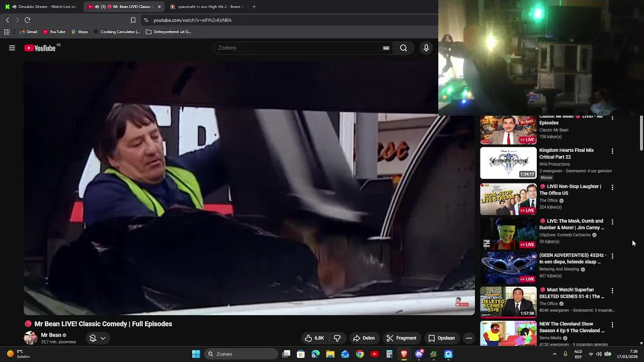Open the apps grid in bookmarks bar
The image size is (644, 362).
pyautogui.click(x=7, y=32)
